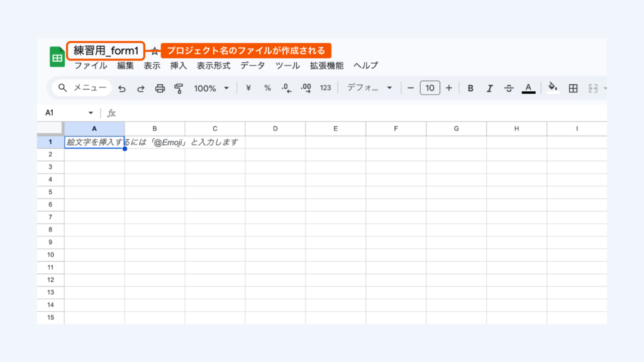
Task: Click the undo arrow icon
Action: click(x=122, y=89)
